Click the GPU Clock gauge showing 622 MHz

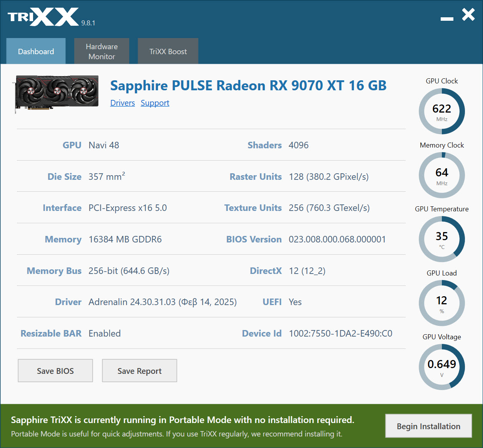click(x=442, y=111)
